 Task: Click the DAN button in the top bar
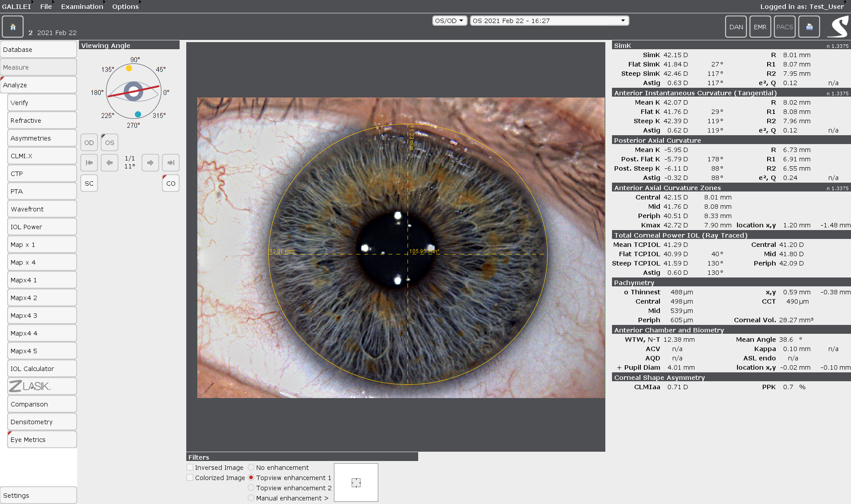point(736,27)
